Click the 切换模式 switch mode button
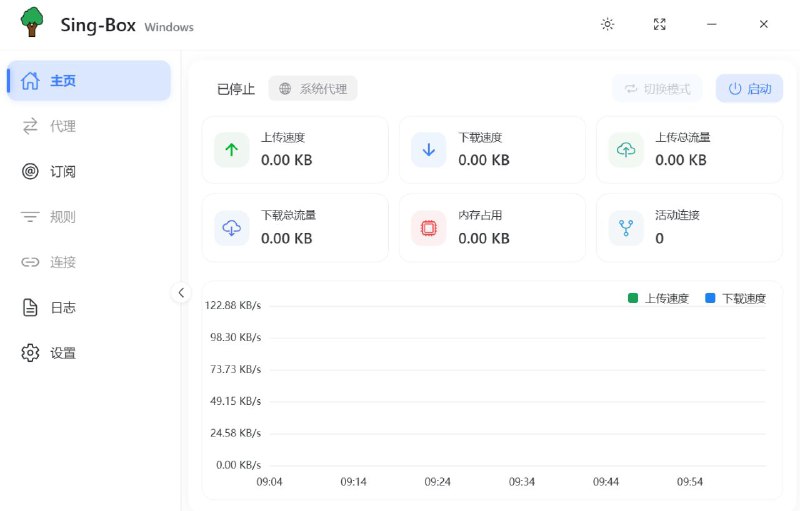The height and width of the screenshot is (511, 800). (x=657, y=88)
